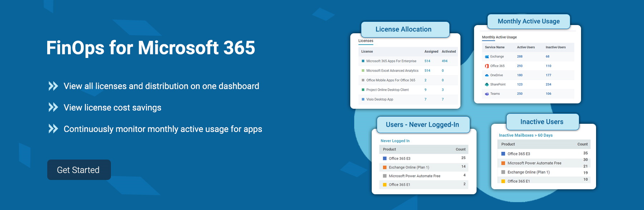Click the 'Service Name' column header

495,47
